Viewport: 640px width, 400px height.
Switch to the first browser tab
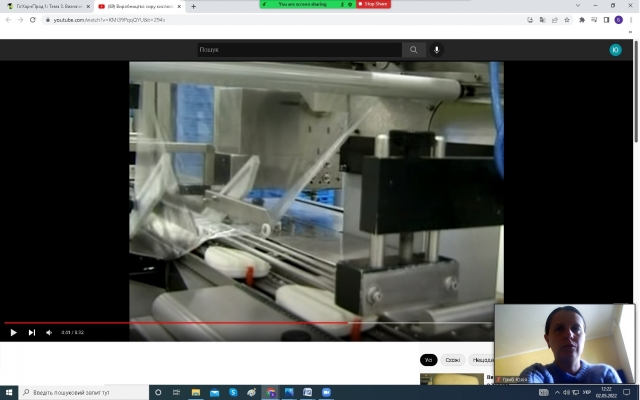tap(45, 6)
